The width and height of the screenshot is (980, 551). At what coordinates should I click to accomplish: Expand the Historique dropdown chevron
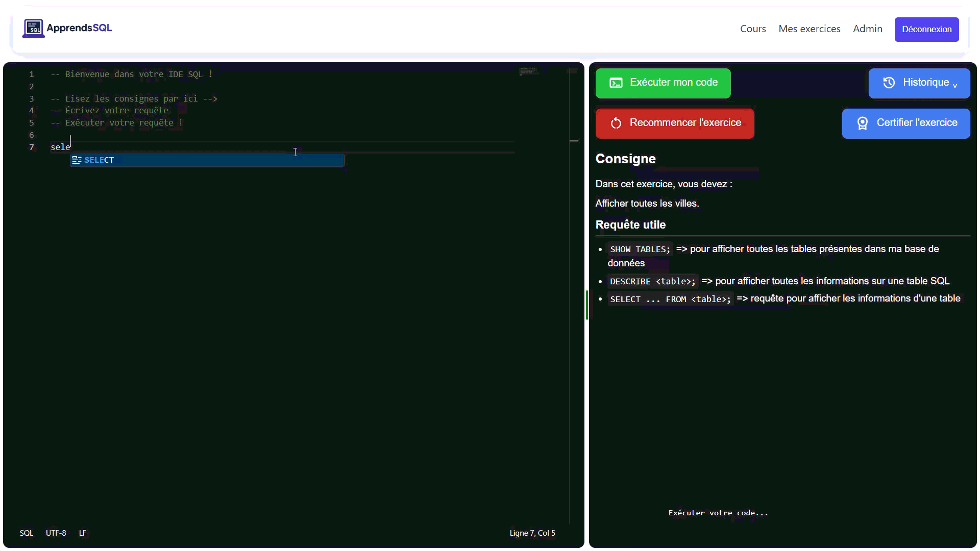(x=955, y=85)
